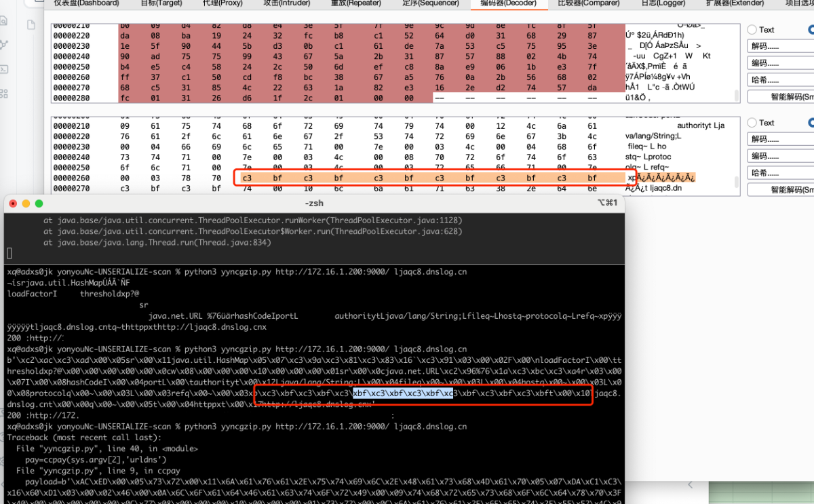
Task: Select offset 00000250 in the upper hex panel
Action: (x=73, y=66)
